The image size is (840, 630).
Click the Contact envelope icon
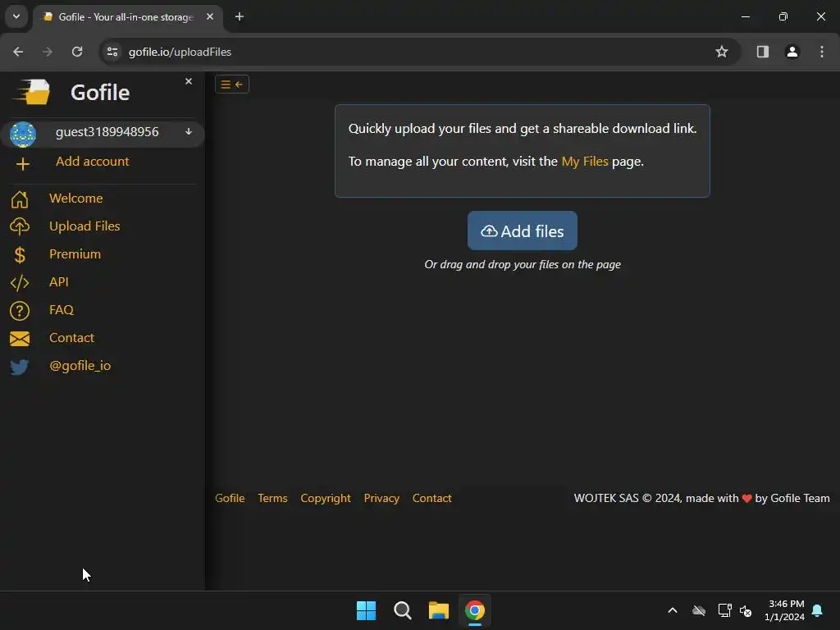[x=20, y=339]
